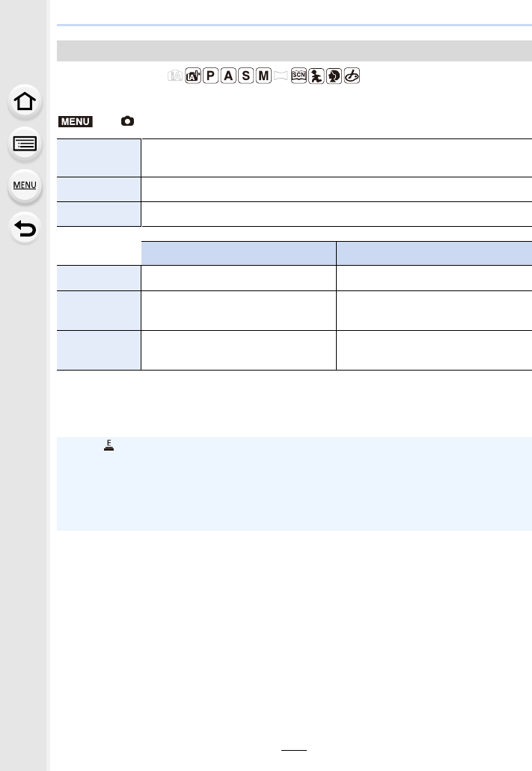Pick the portrait face mode icon

(x=334, y=76)
